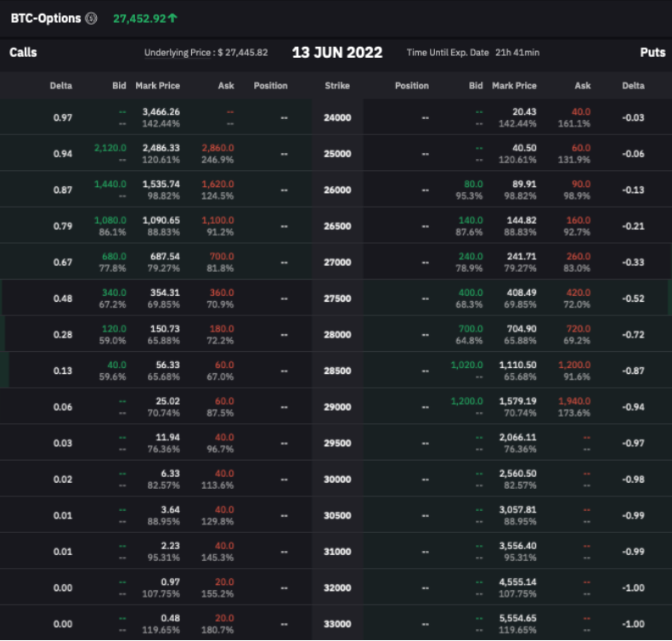Viewport: 672px width, 641px height.
Task: Click the 720.0 put ask at strike 28000
Action: [x=577, y=328]
